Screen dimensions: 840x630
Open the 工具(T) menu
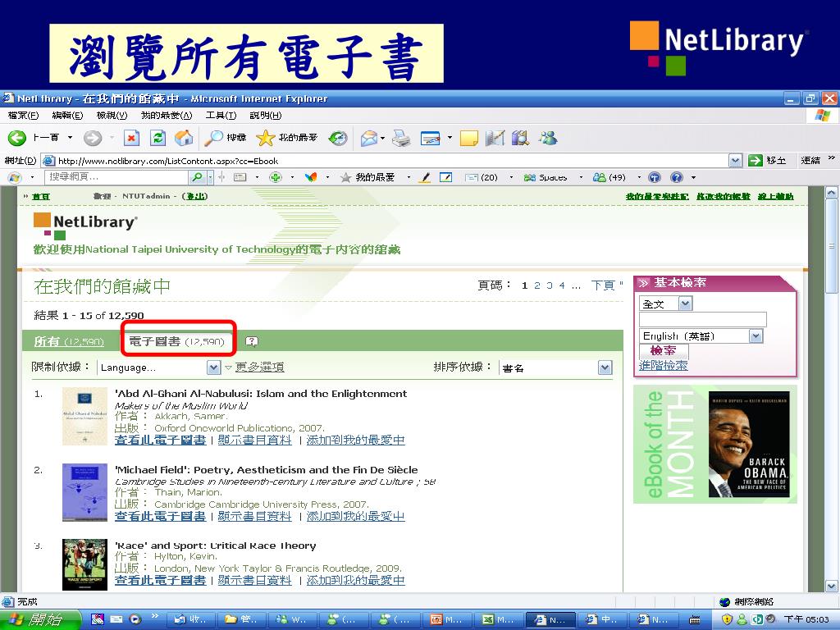[x=221, y=115]
